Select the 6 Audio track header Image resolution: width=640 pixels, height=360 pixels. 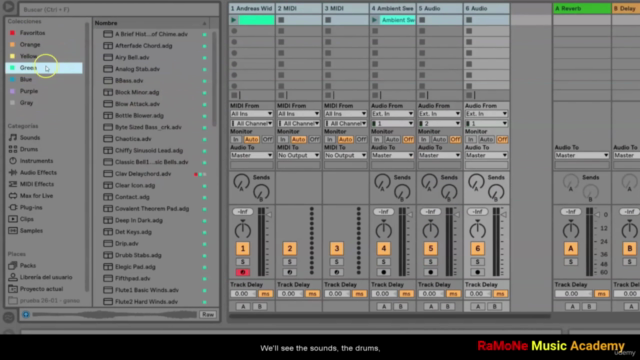[x=486, y=8]
